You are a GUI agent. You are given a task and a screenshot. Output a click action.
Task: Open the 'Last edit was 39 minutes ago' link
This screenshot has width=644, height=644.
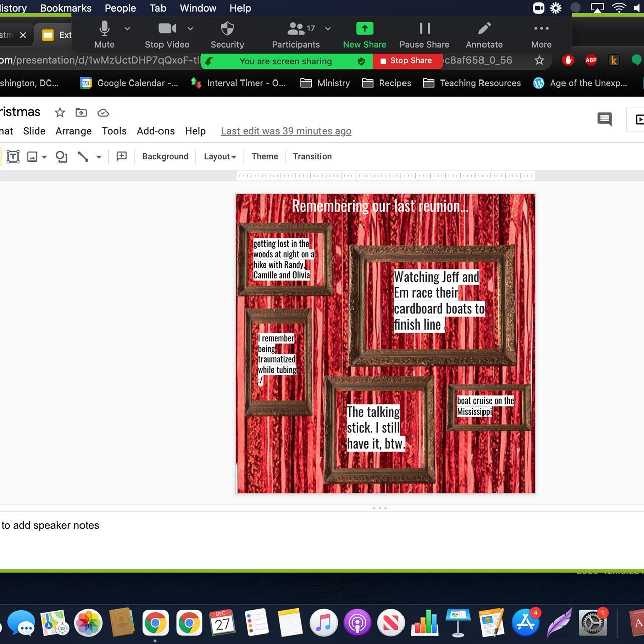click(x=286, y=131)
